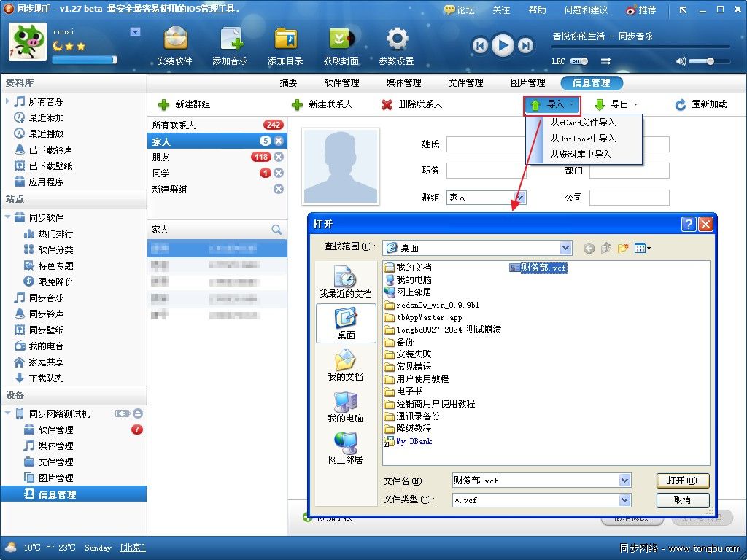Expand the 文件类型 *.vcf dropdown
Viewport: 747px width, 560px height.
click(x=623, y=500)
